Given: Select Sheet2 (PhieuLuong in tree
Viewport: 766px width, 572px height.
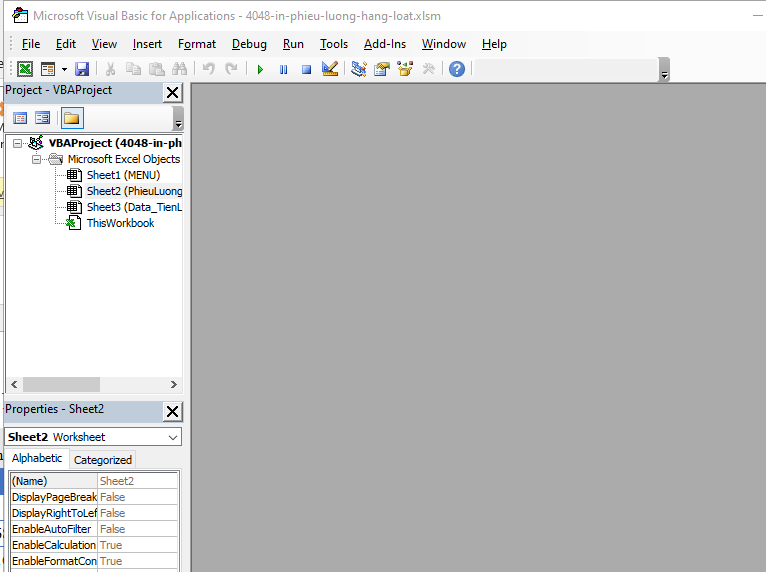Looking at the screenshot, I should 134,191.
